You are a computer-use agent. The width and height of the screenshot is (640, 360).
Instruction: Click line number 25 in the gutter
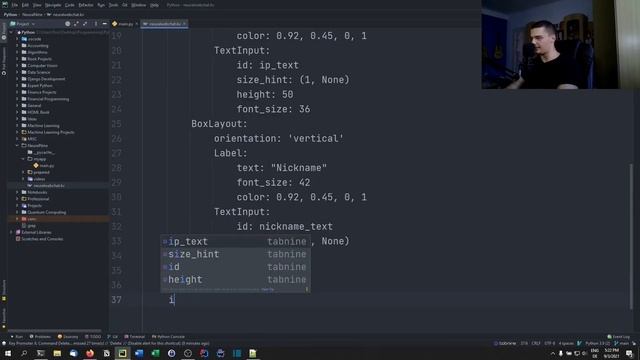(116, 124)
